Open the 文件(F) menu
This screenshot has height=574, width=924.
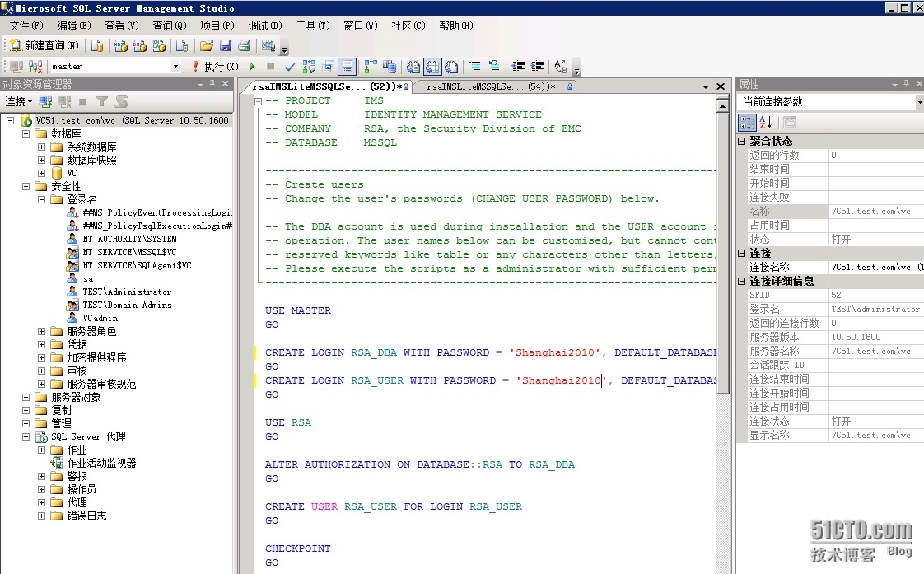tap(26, 26)
